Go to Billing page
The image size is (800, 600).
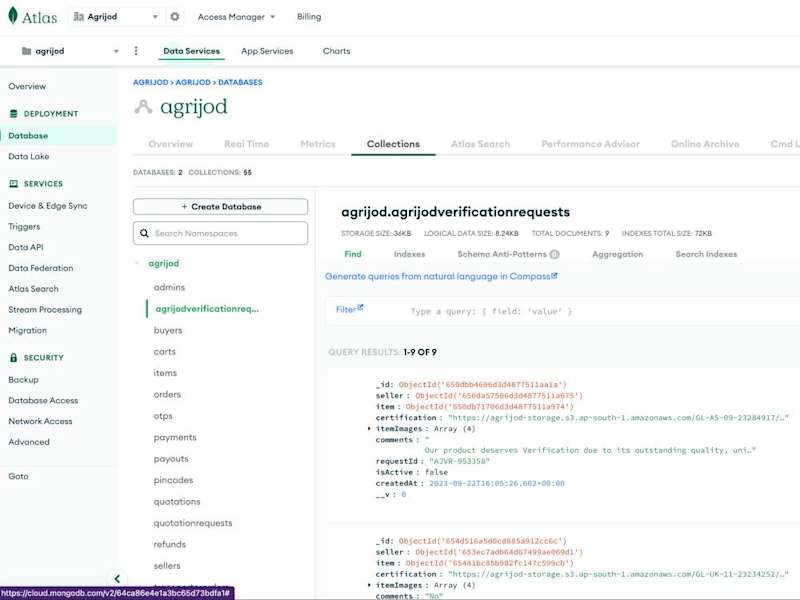[x=309, y=17]
